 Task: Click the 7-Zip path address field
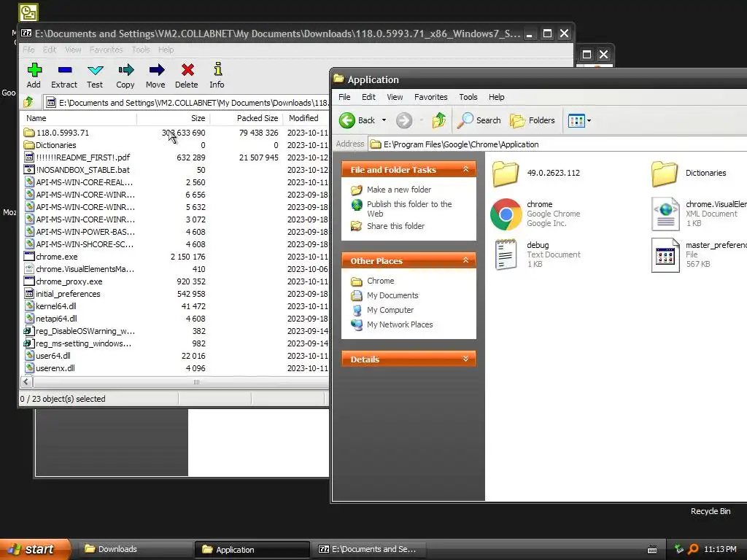[187, 102]
